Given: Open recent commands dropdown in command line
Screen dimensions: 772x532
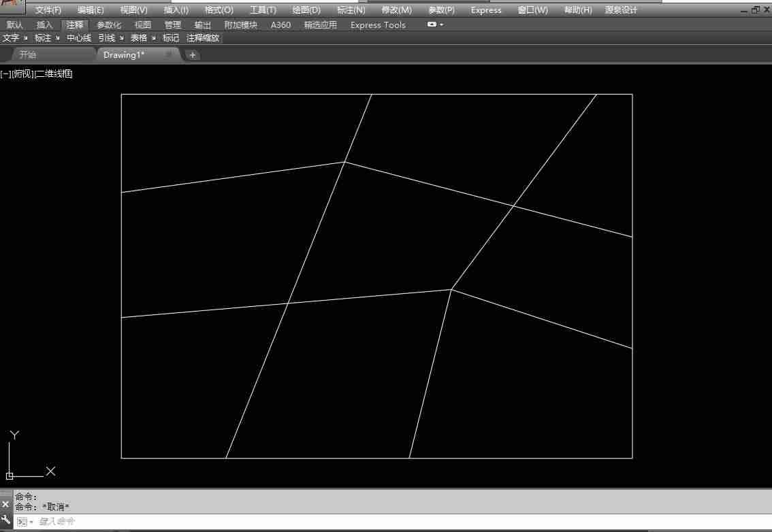Looking at the screenshot, I should [x=24, y=522].
